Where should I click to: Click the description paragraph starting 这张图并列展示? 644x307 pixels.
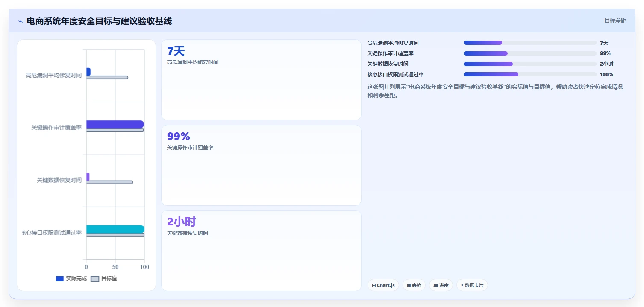point(495,91)
